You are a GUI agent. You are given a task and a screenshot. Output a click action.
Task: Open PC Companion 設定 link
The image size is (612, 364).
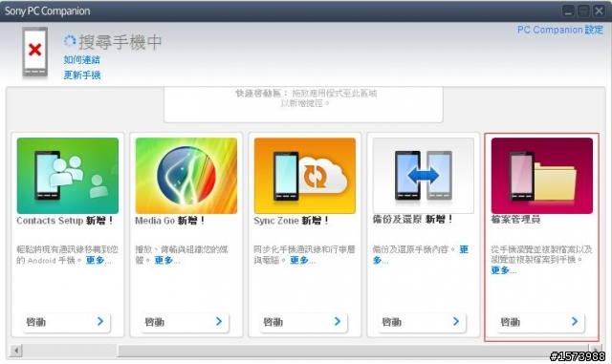(560, 30)
